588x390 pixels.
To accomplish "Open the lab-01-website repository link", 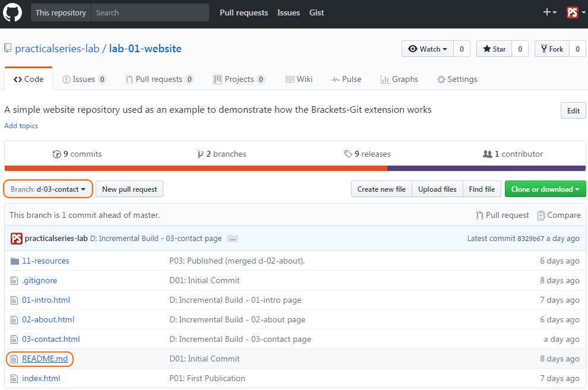I will point(145,48).
